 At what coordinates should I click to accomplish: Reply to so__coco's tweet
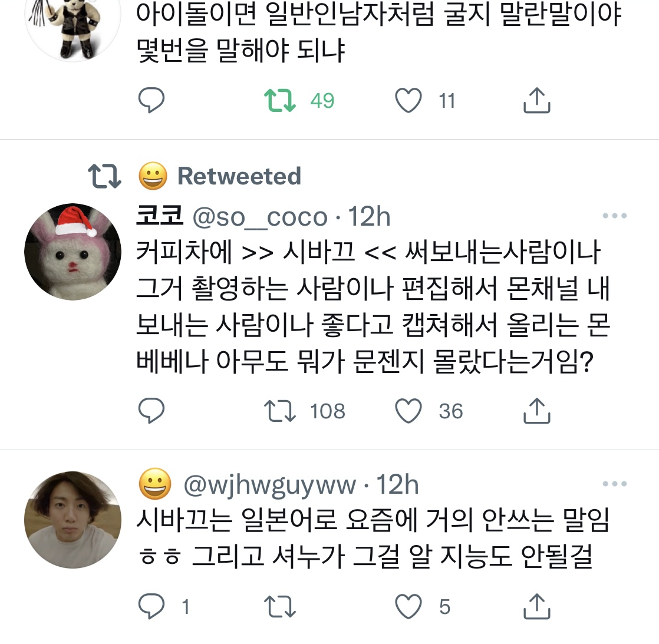151,411
